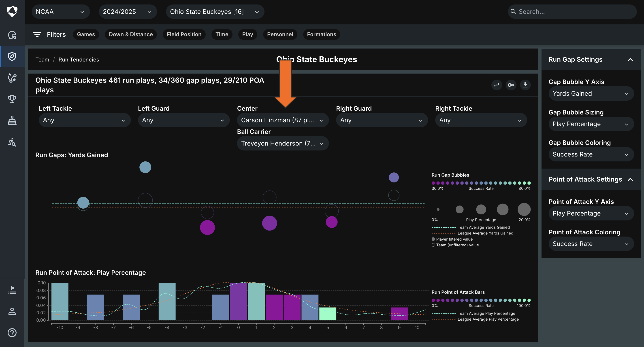The width and height of the screenshot is (644, 347).
Task: Open the Personnel filter
Action: point(280,34)
